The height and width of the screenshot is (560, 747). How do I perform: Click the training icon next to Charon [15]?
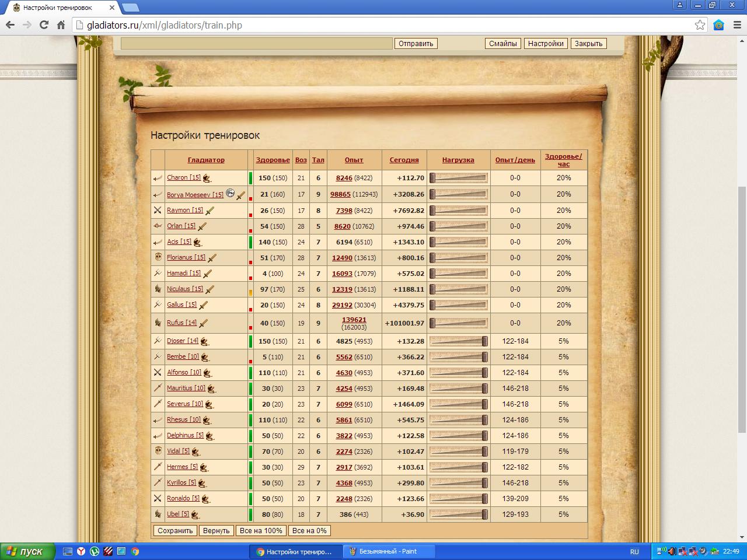coord(207,178)
